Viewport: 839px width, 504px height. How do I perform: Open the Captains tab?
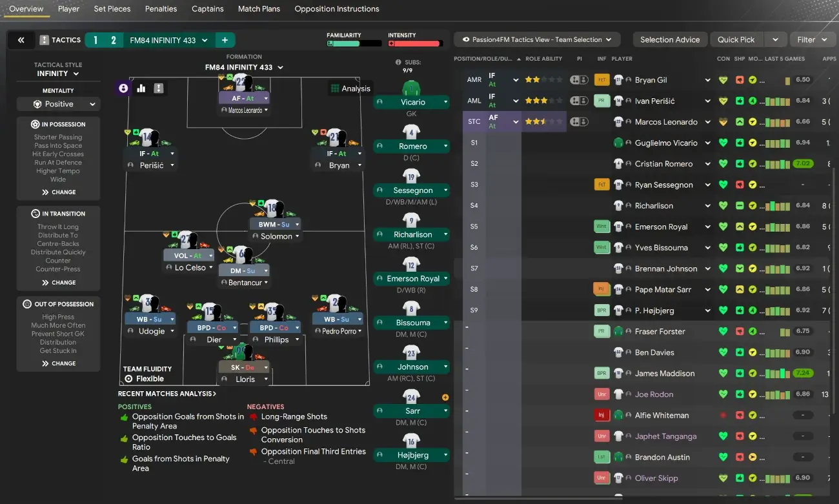click(x=207, y=9)
